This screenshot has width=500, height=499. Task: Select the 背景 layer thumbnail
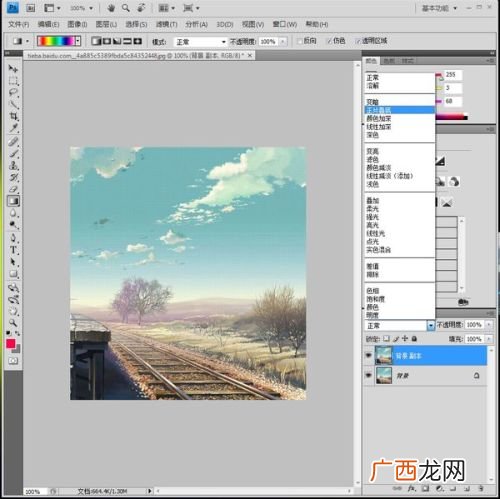(384, 375)
